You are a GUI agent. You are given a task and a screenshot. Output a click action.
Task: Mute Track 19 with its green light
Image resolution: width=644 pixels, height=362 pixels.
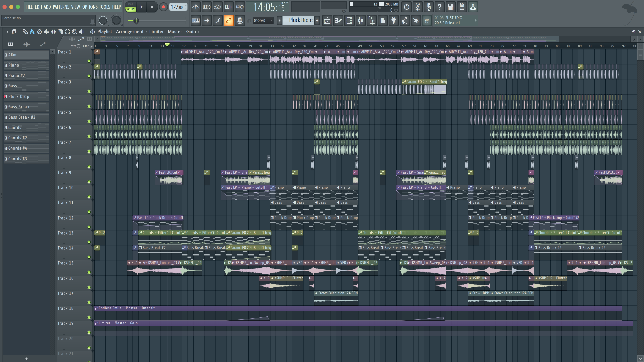(x=89, y=333)
